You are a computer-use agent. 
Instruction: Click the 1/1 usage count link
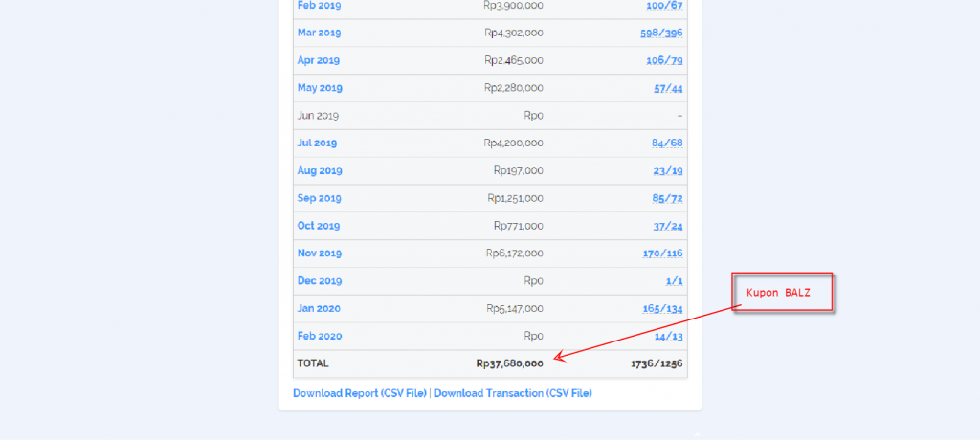point(675,280)
